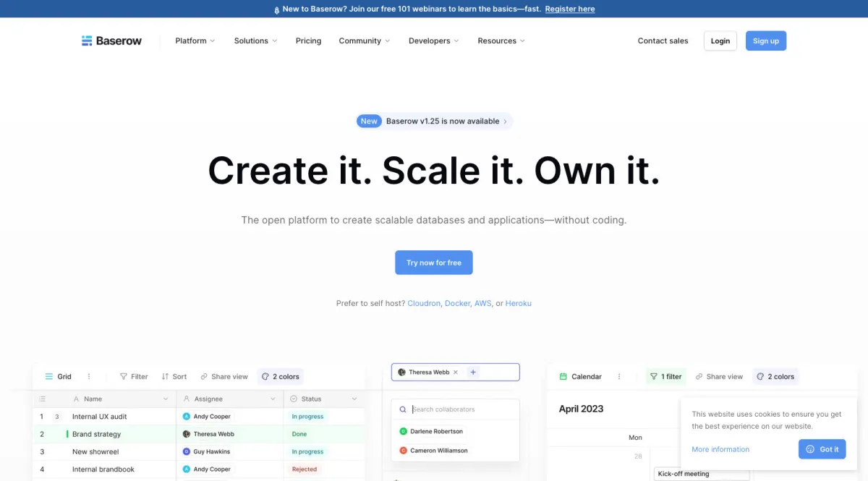The width and height of the screenshot is (868, 481).
Task: Open the Heroku self-host link
Action: tap(519, 303)
